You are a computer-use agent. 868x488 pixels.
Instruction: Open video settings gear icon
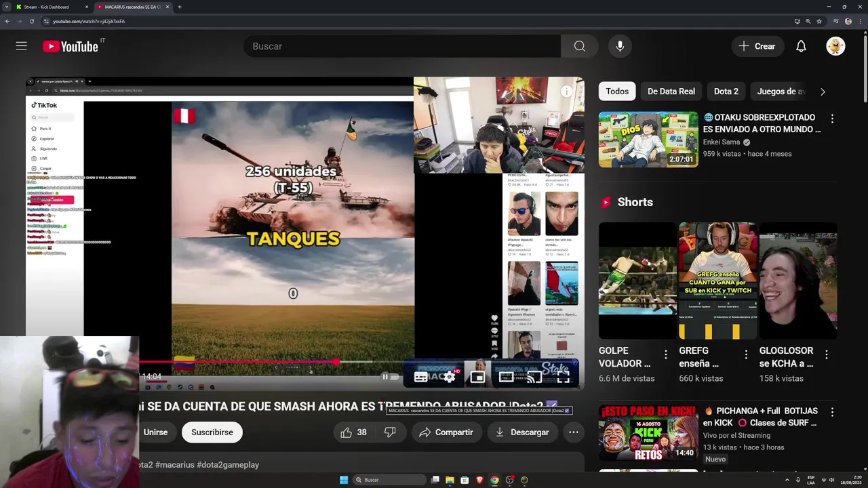(449, 378)
